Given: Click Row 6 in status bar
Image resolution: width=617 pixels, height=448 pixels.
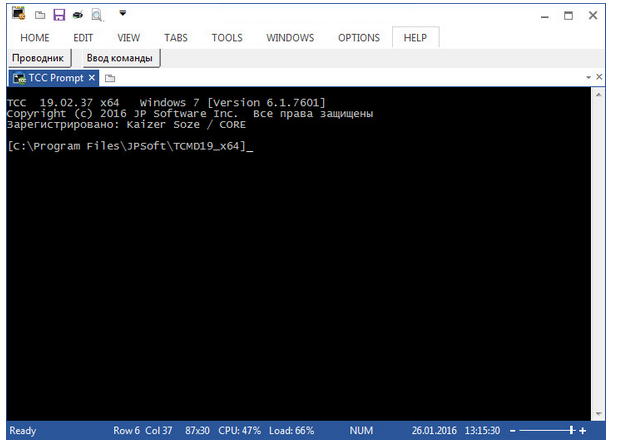Looking at the screenshot, I should click(126, 431).
